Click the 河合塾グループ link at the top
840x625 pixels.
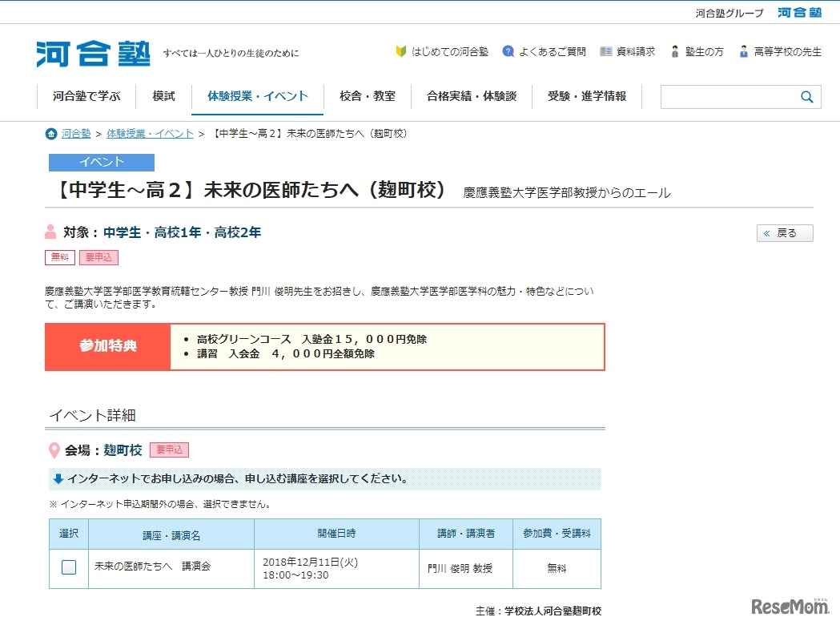pos(730,12)
